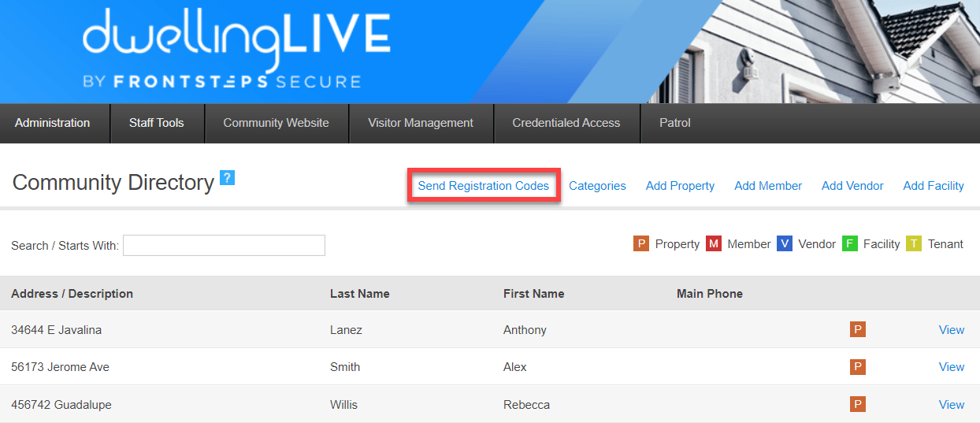Click the Facility legend label

click(882, 244)
